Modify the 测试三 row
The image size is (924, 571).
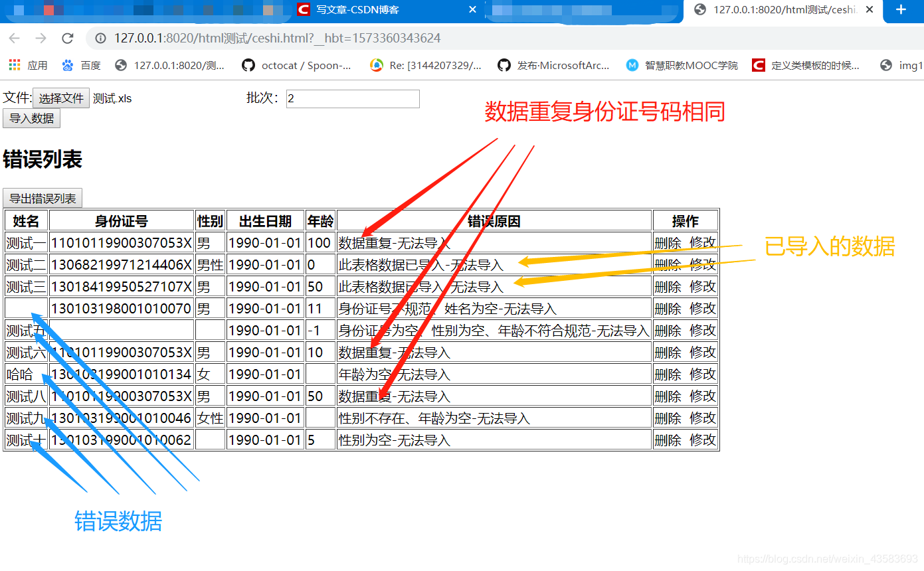coord(703,287)
